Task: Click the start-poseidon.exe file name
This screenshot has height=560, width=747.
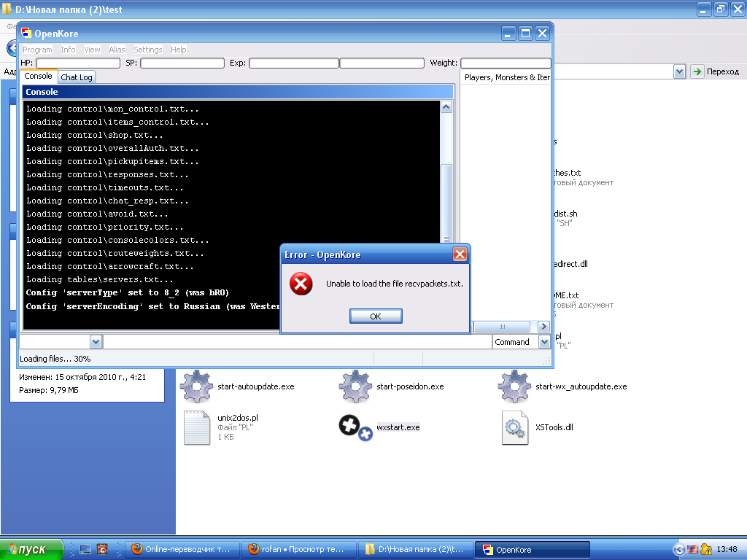Action: tap(410, 386)
